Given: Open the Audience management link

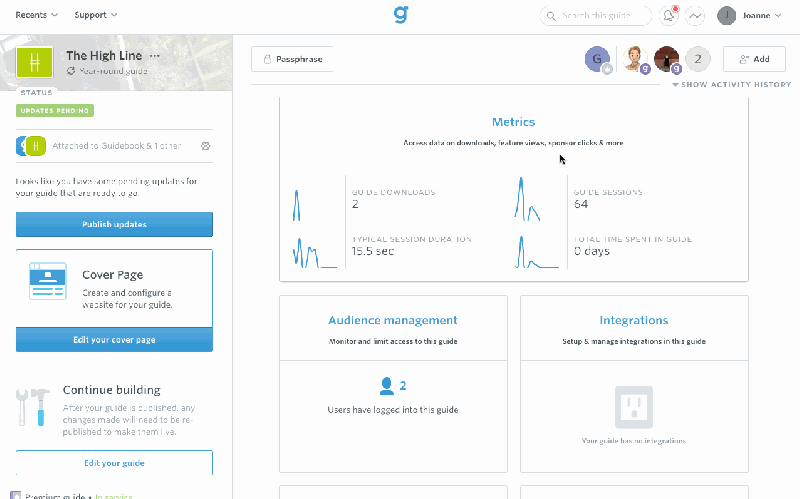Looking at the screenshot, I should click(393, 320).
